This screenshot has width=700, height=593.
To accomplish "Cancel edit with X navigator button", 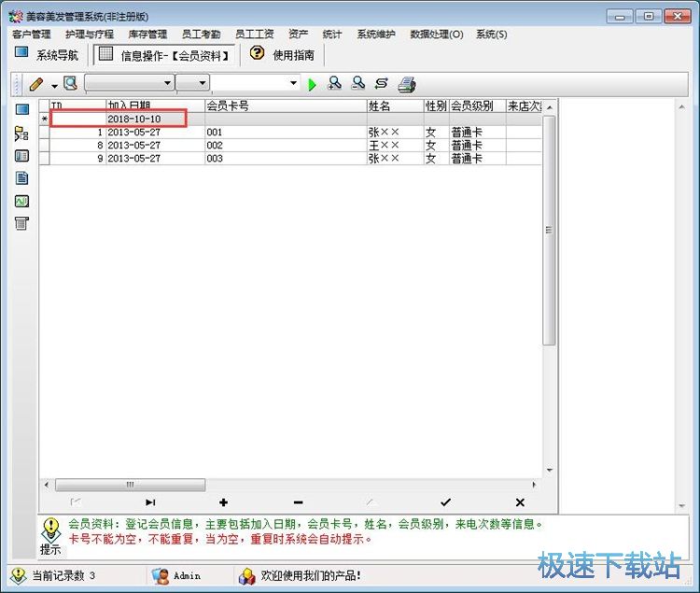I will [x=520, y=502].
